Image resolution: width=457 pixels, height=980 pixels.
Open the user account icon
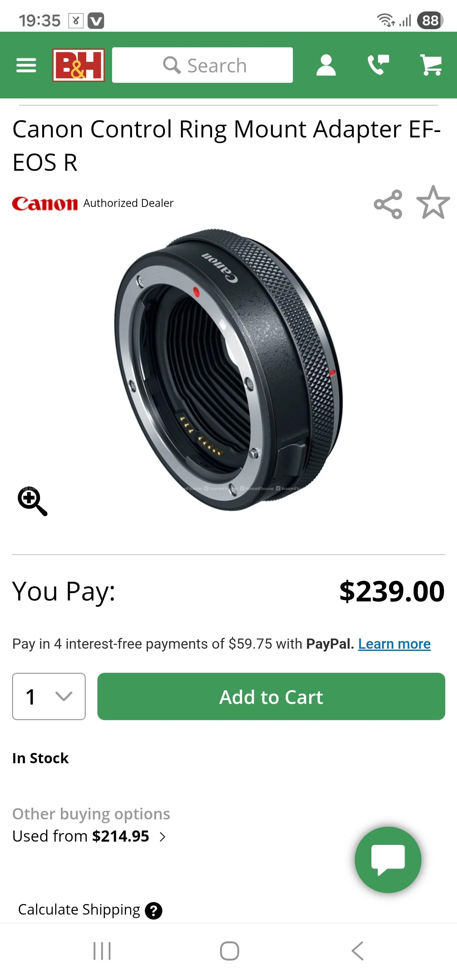click(x=326, y=65)
